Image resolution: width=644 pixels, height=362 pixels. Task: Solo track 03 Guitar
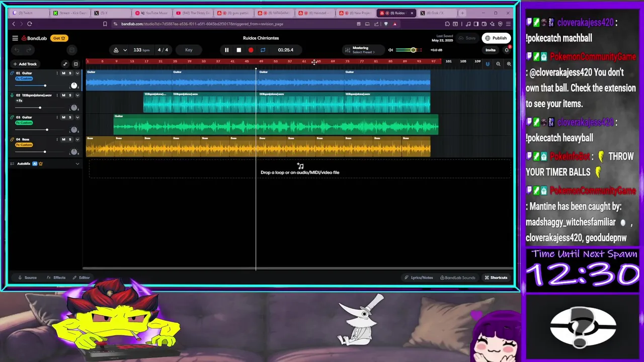coord(70,117)
